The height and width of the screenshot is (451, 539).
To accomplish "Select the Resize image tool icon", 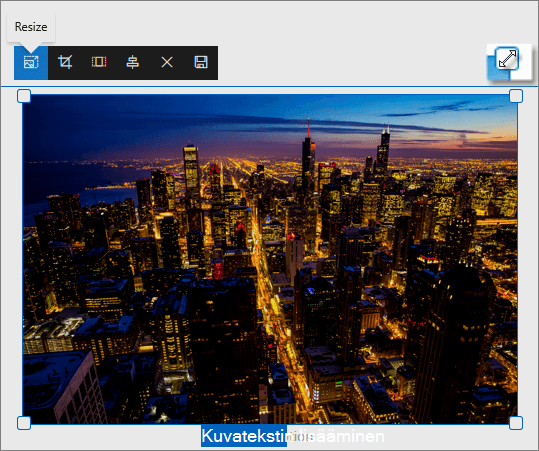I will 31,63.
